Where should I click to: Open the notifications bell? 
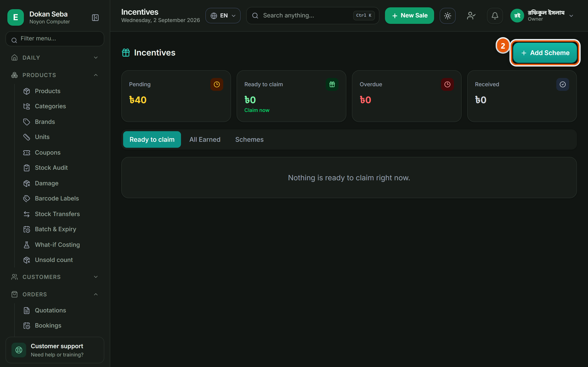495,16
